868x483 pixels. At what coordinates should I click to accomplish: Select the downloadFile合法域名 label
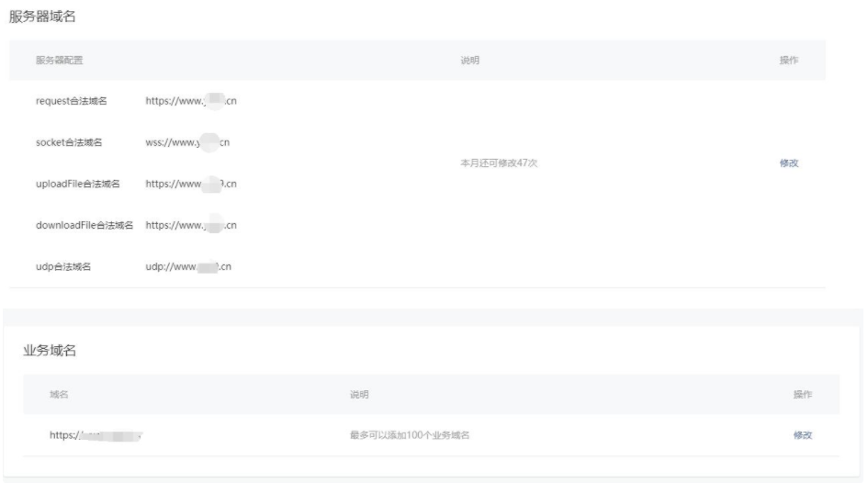tap(85, 225)
